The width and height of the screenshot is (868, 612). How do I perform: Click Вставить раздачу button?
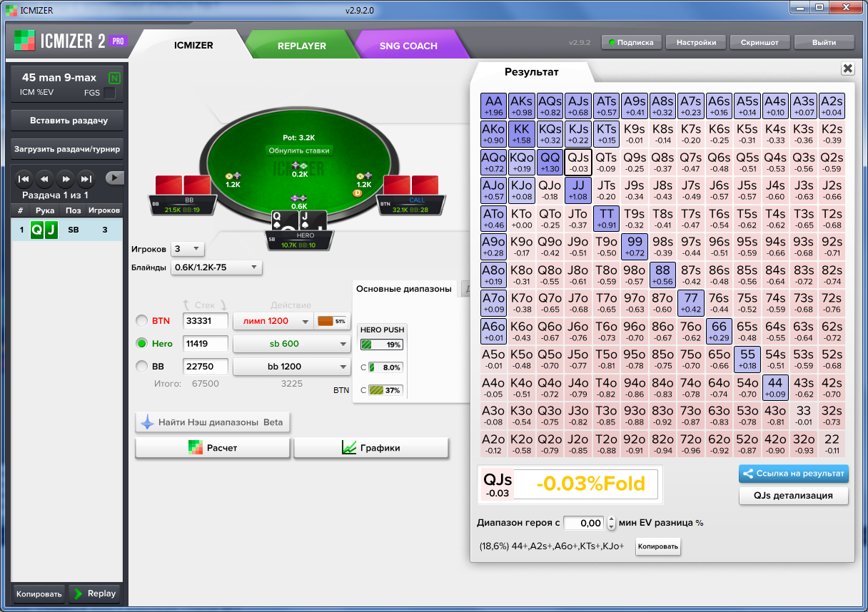point(69,121)
